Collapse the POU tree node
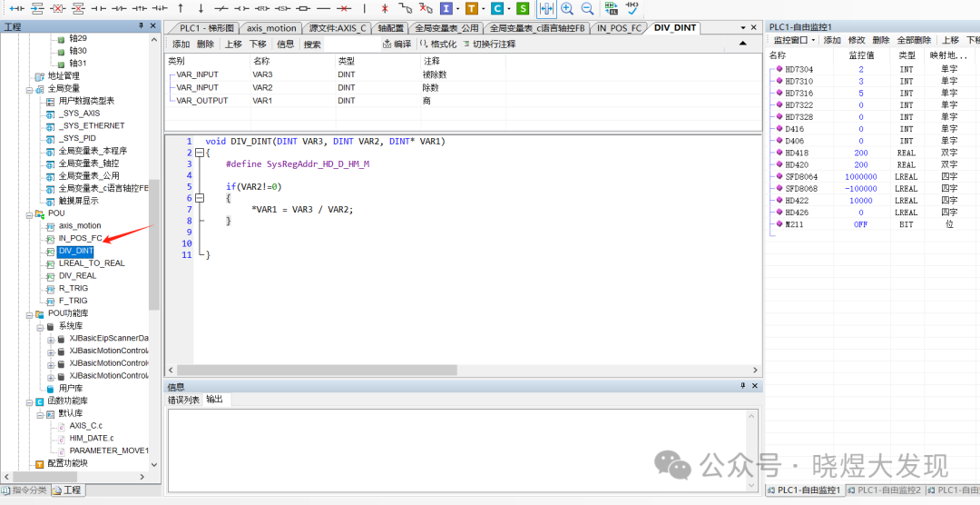 click(x=29, y=213)
